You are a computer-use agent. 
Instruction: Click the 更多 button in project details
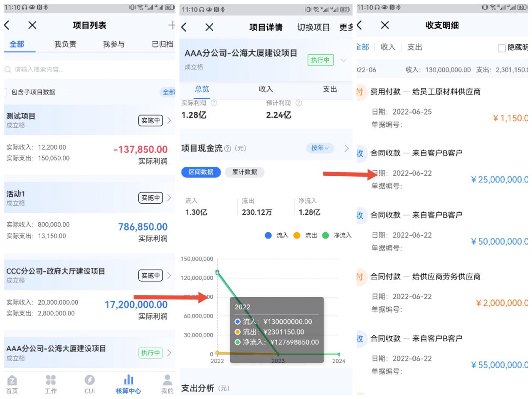[346, 27]
